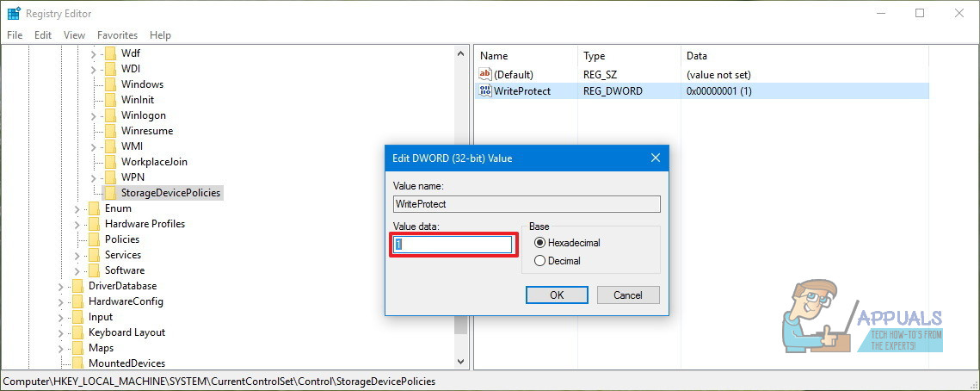This screenshot has height=391, width=980.
Task: Select the Decimal base option
Action: click(540, 261)
